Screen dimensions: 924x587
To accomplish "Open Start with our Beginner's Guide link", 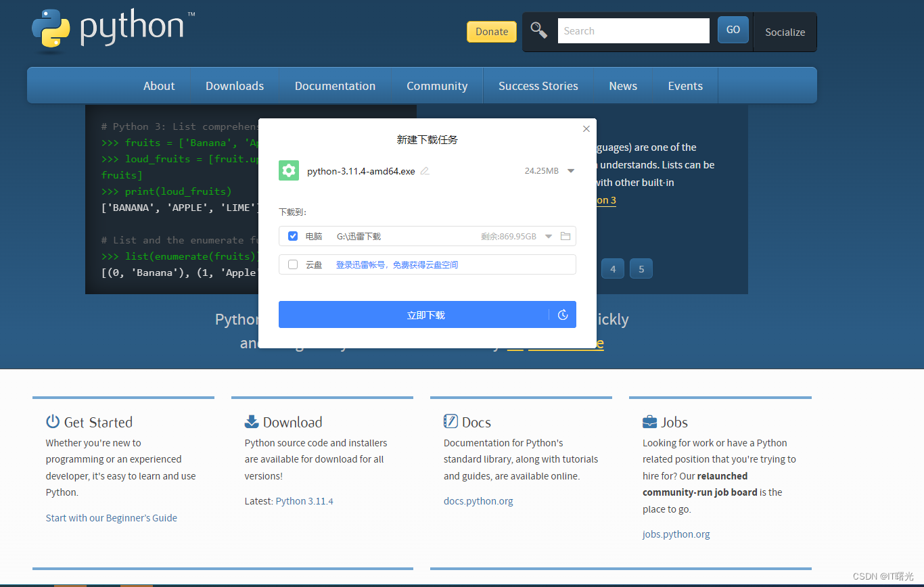I will [x=112, y=518].
